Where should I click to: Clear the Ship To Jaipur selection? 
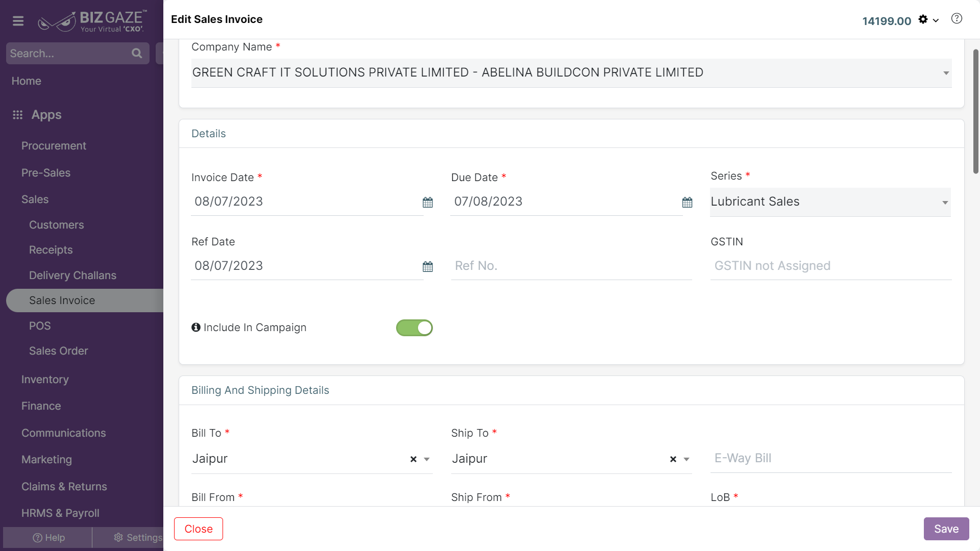pyautogui.click(x=673, y=459)
